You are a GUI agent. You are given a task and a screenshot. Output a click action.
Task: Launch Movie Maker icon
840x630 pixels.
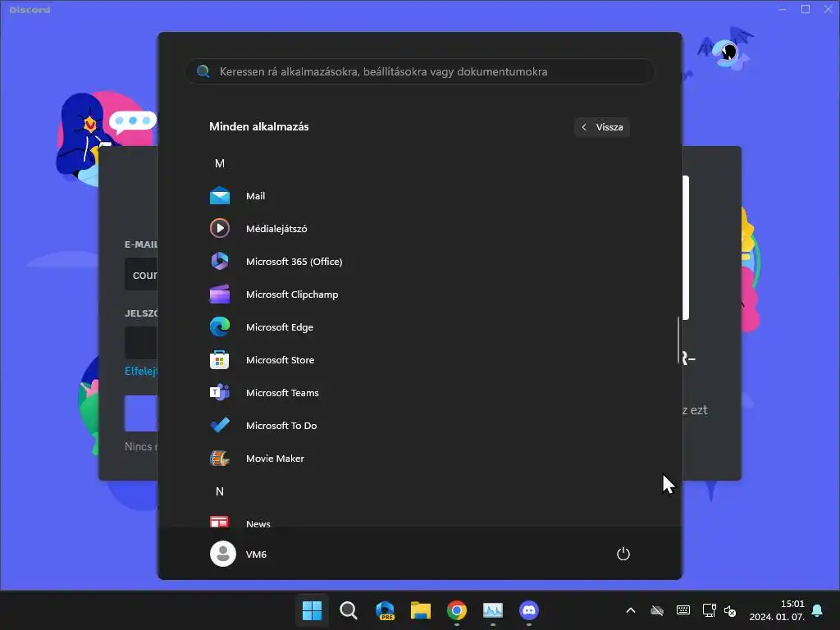(x=220, y=459)
